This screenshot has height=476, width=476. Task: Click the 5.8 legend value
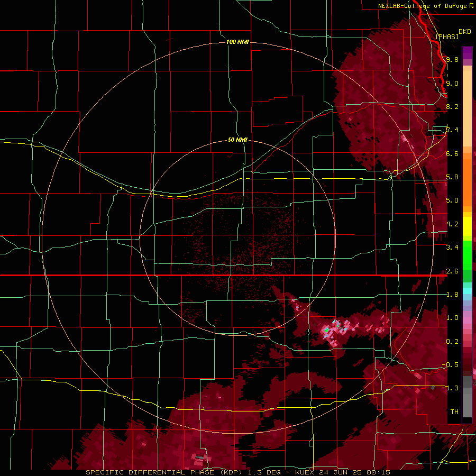452,177
